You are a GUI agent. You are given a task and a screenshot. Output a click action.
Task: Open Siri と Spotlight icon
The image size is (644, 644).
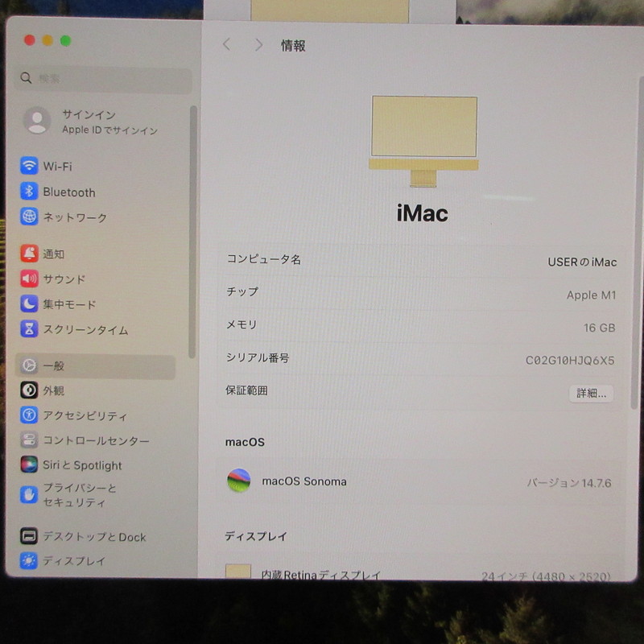[29, 464]
